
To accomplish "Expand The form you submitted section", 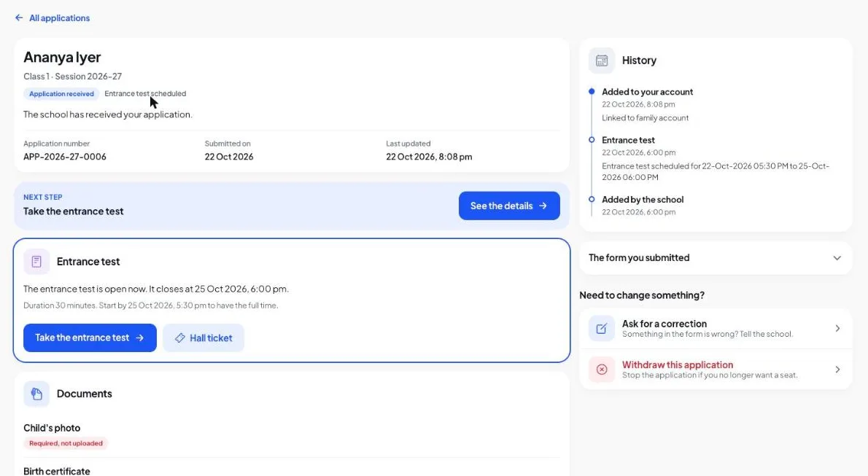I will click(716, 258).
